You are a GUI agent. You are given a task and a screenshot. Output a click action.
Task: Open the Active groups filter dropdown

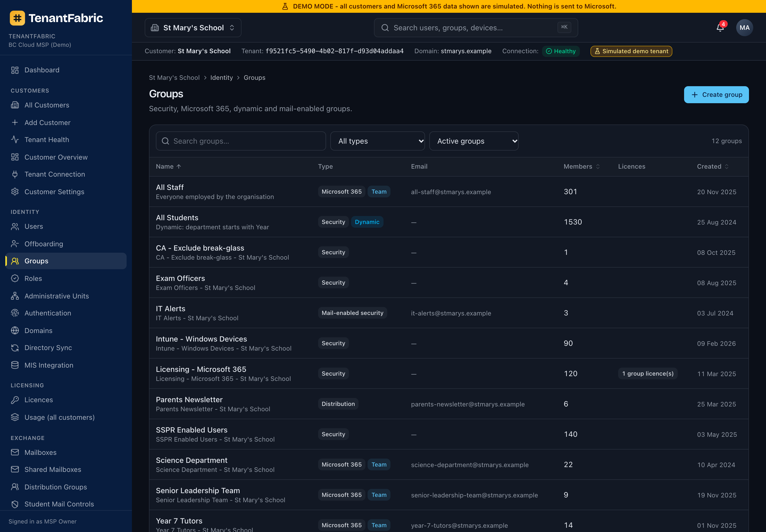tap(474, 141)
